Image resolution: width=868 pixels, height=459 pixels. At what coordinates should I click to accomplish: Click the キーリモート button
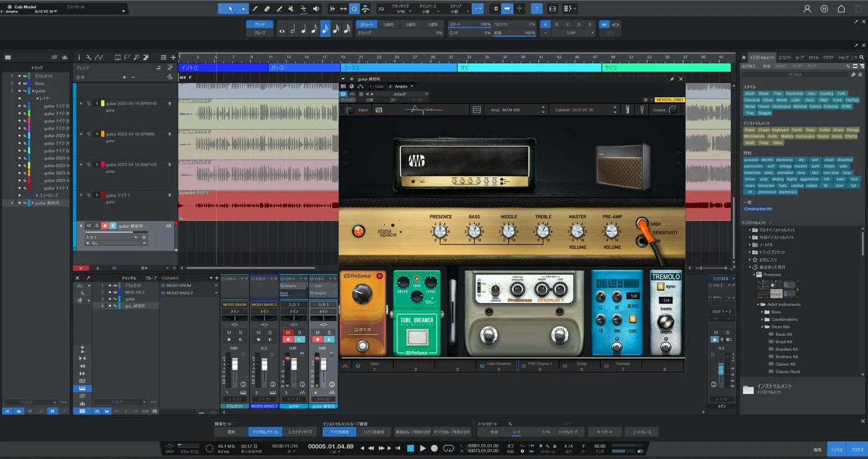[x=604, y=432]
